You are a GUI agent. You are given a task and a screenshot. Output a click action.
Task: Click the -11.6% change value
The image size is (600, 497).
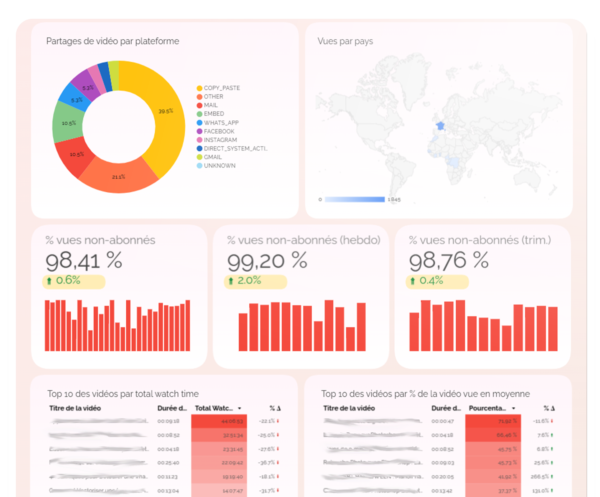pos(541,421)
